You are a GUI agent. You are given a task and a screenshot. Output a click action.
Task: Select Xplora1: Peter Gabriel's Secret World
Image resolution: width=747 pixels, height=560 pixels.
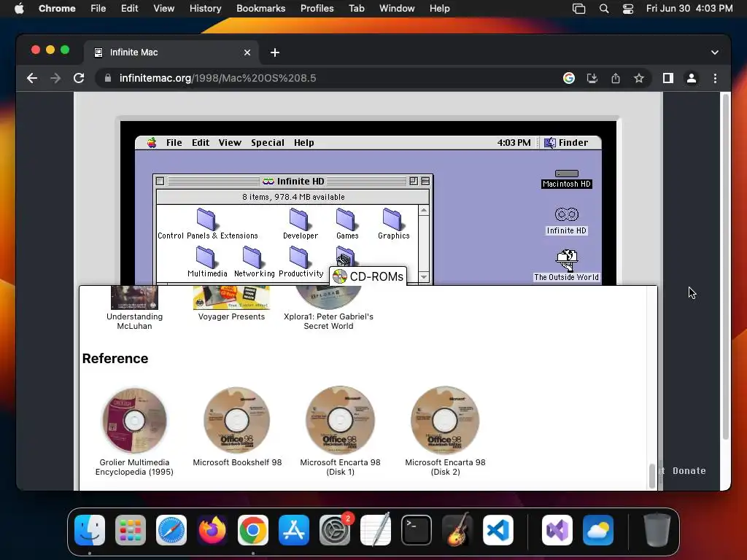pyautogui.click(x=329, y=297)
